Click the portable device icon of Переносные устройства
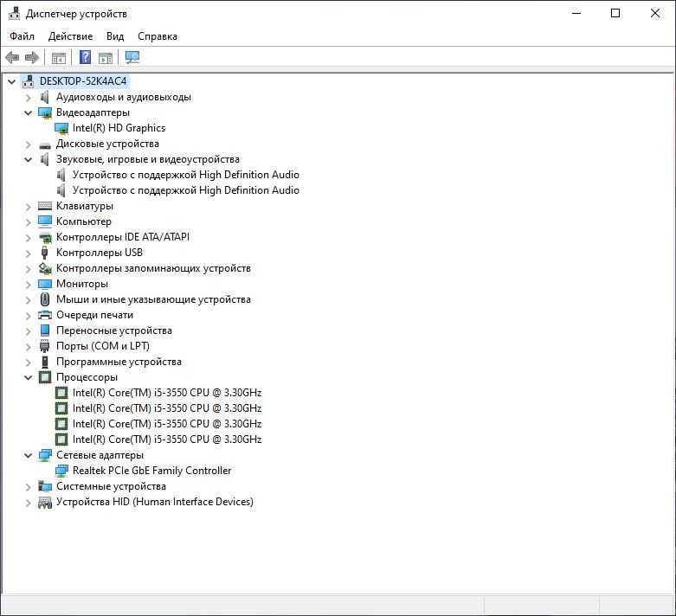 point(45,330)
